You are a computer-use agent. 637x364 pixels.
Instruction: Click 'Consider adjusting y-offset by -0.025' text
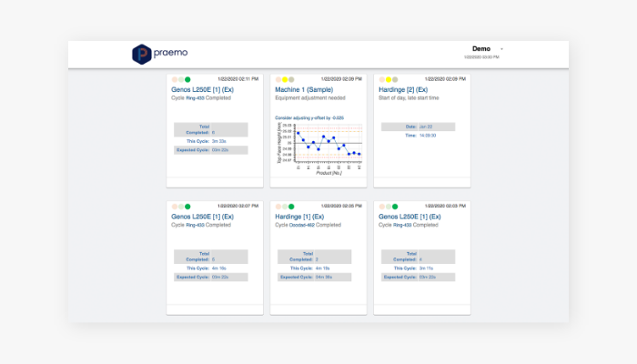309,117
